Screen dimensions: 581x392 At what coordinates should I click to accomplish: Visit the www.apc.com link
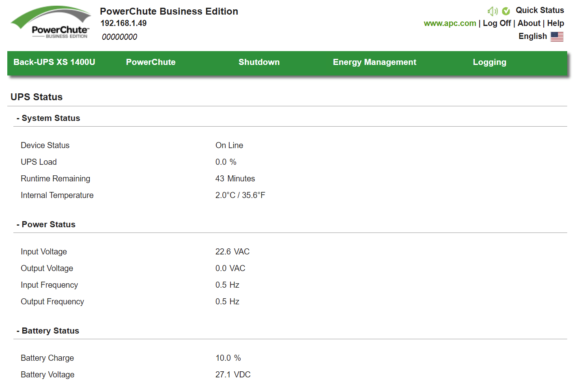tap(450, 23)
